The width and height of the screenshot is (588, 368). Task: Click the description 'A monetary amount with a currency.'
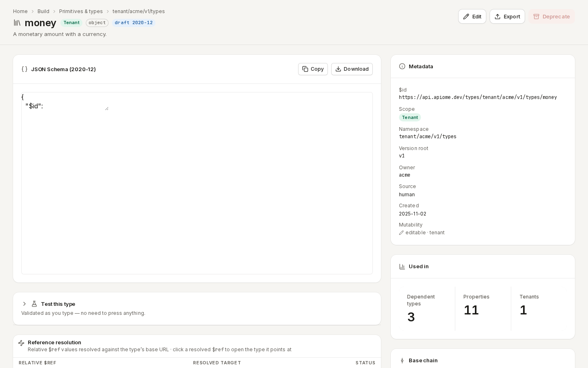tap(60, 34)
